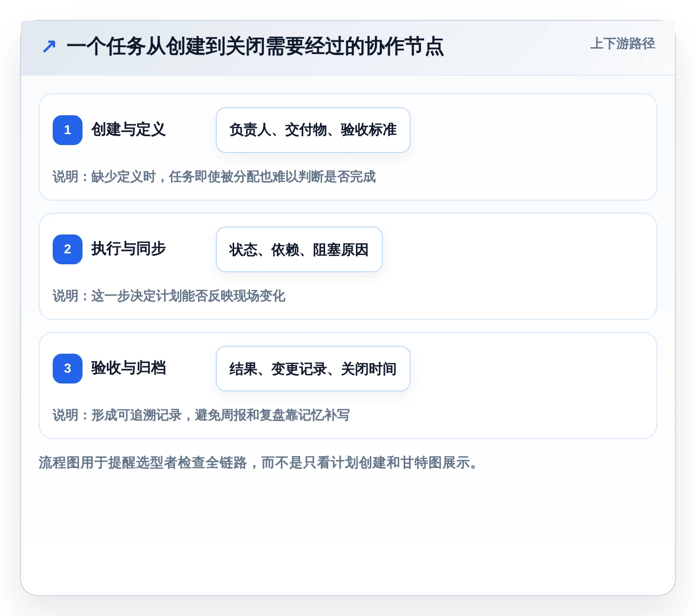Click the blue arrow icon beside the title
Viewport: 696px width, 616px height.
tap(49, 47)
